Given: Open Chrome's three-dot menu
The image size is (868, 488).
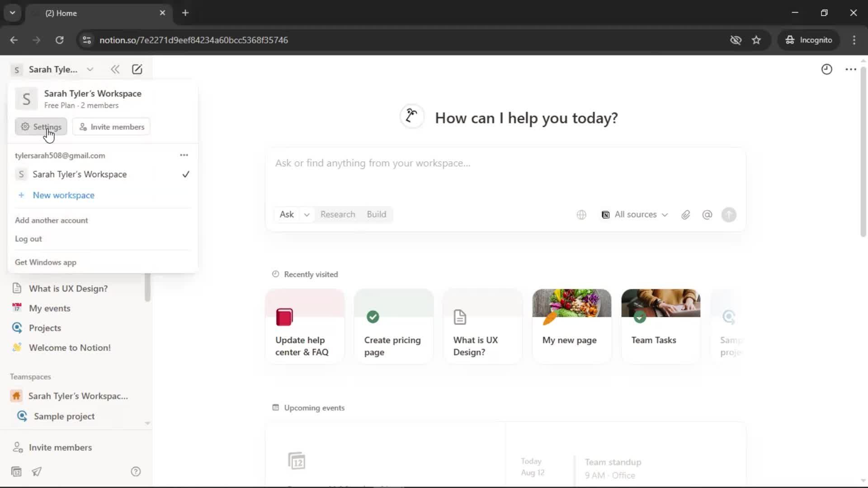Looking at the screenshot, I should [854, 40].
